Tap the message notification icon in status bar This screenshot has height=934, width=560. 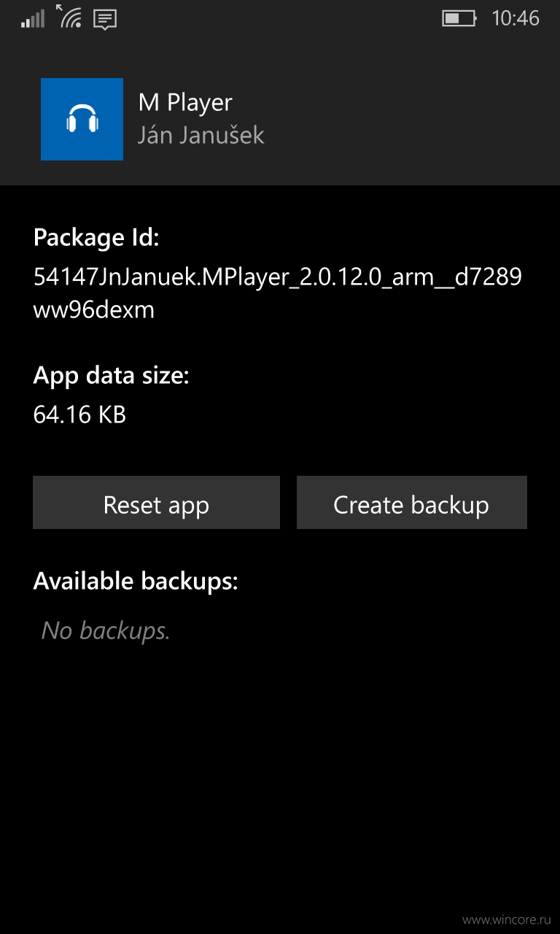tap(105, 20)
